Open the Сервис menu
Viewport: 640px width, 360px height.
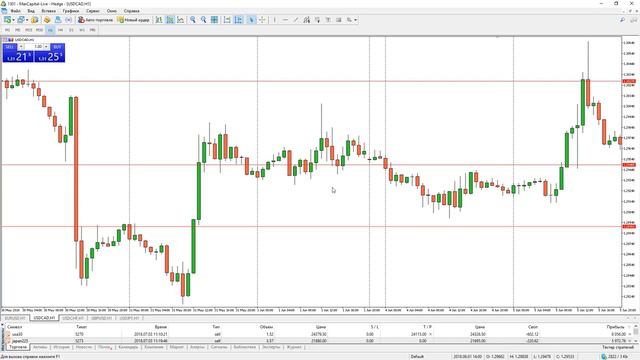(93, 11)
